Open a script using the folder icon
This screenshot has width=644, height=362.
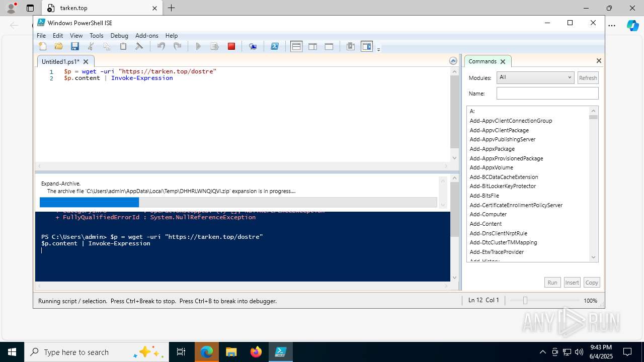click(59, 46)
